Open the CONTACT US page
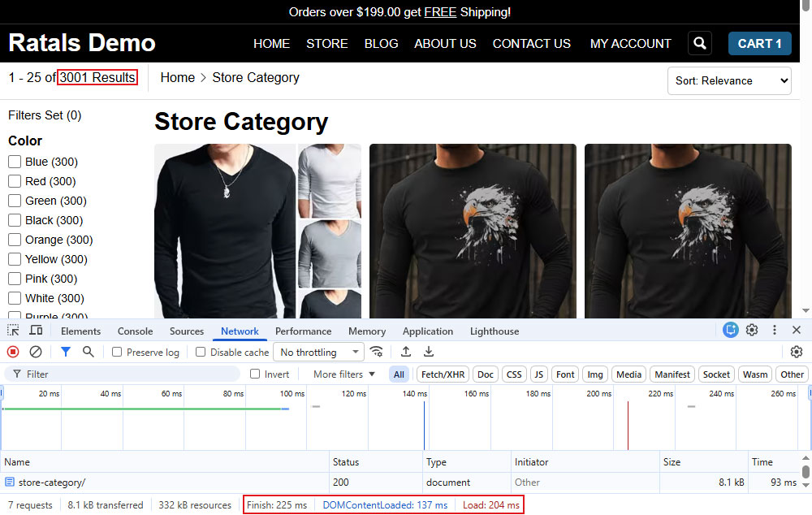The height and width of the screenshot is (515, 812). 531,44
